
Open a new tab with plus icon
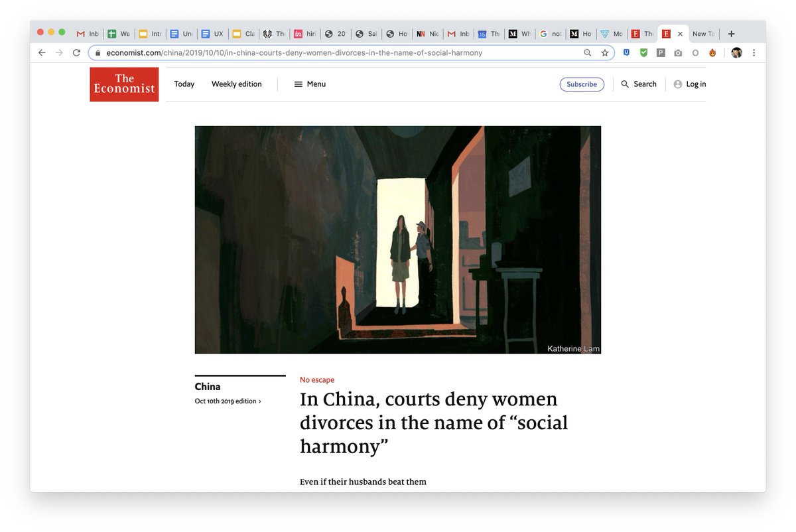point(731,34)
